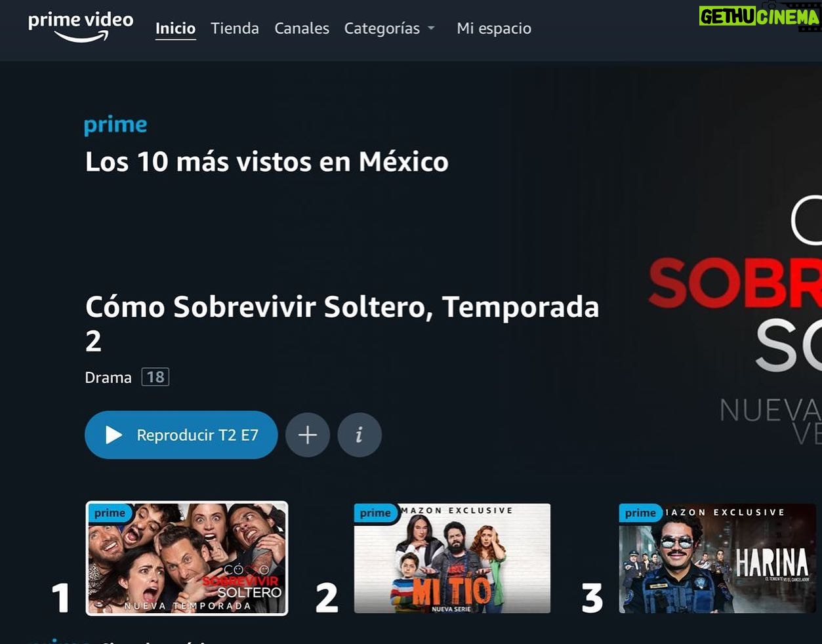Screen dimensions: 822x644
Task: Open Mi espacio section
Action: pos(494,28)
